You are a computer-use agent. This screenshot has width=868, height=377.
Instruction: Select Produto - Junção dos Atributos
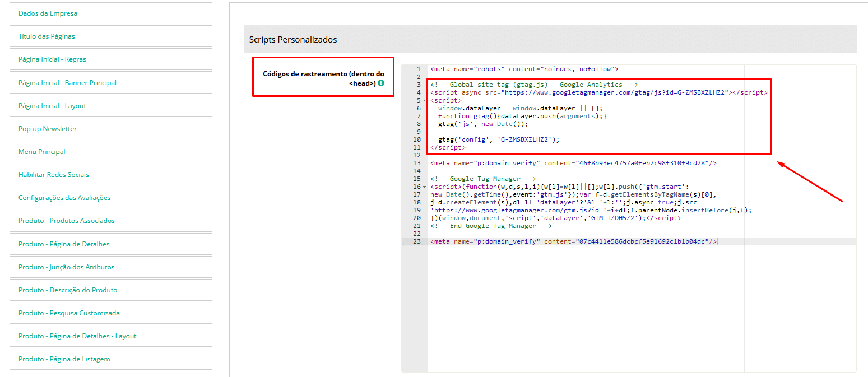(x=111, y=267)
